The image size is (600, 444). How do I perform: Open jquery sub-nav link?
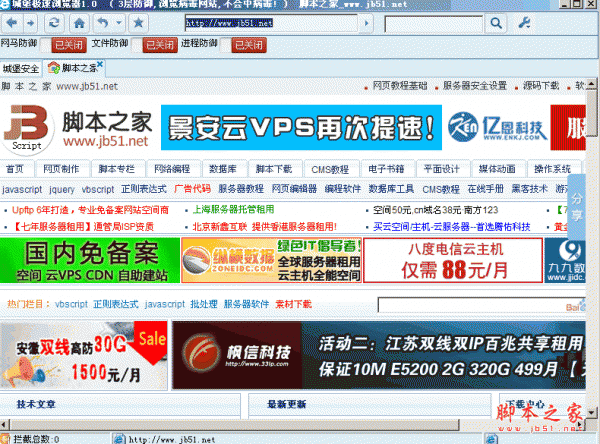62,189
